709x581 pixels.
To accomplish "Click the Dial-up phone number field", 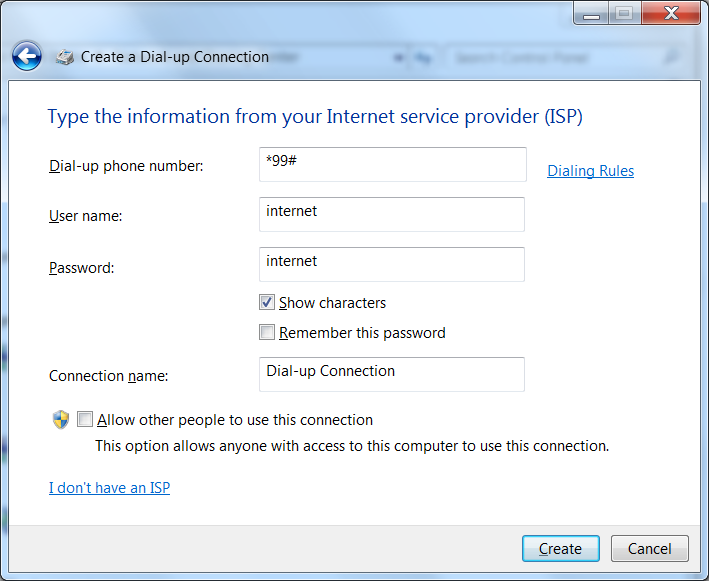I will coord(392,165).
